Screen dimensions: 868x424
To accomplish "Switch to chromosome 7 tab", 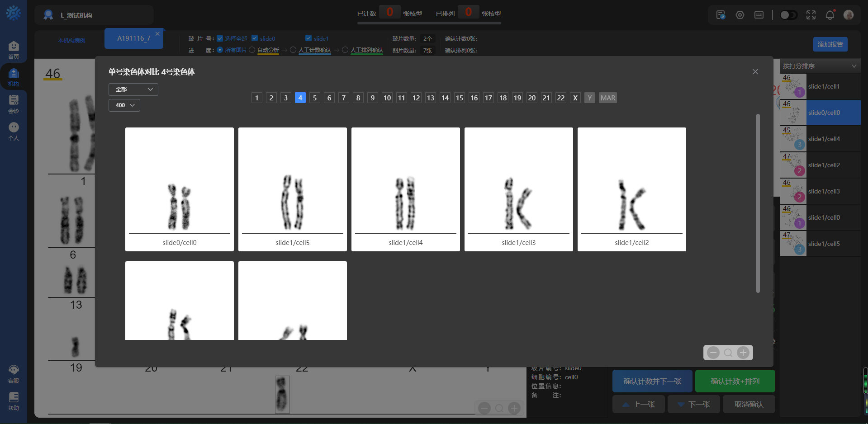I will point(344,98).
